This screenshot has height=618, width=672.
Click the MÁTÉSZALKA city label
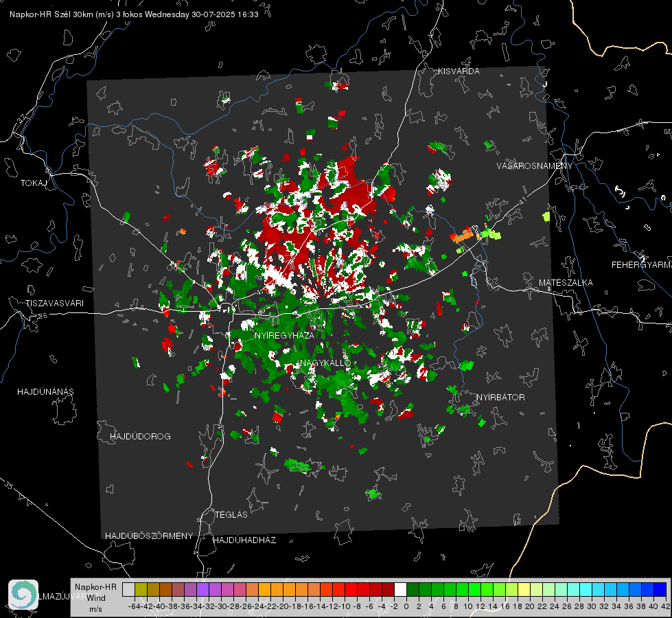[566, 283]
